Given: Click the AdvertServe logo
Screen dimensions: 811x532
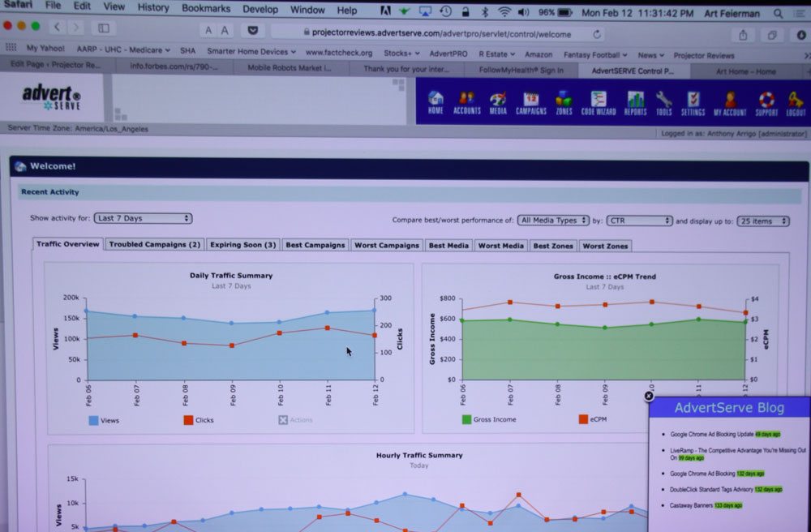Looking at the screenshot, I should (51, 97).
